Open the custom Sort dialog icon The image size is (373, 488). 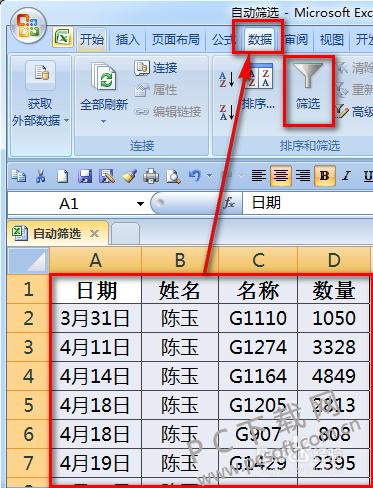tap(259, 78)
